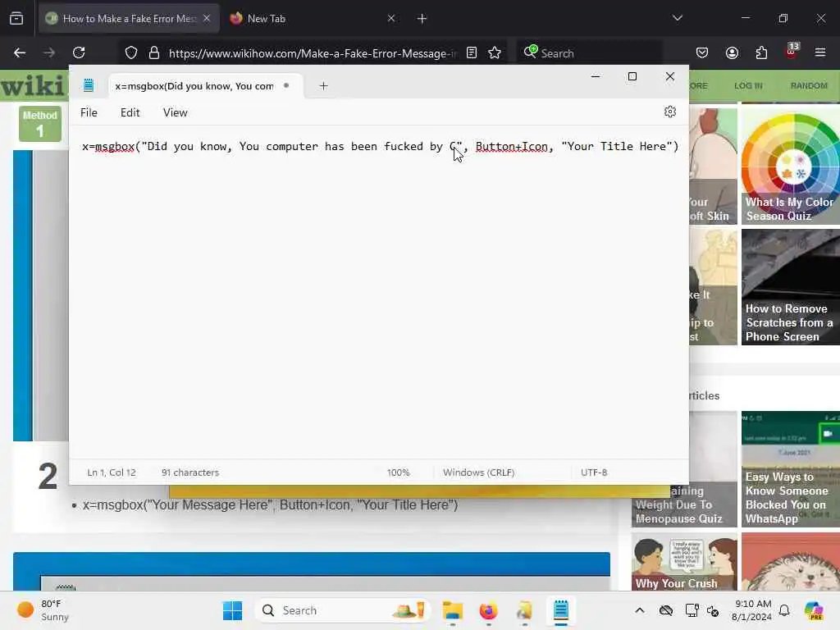Open the 80°F Sunny weather widget
Screen dimensions: 840x630
tap(43, 610)
